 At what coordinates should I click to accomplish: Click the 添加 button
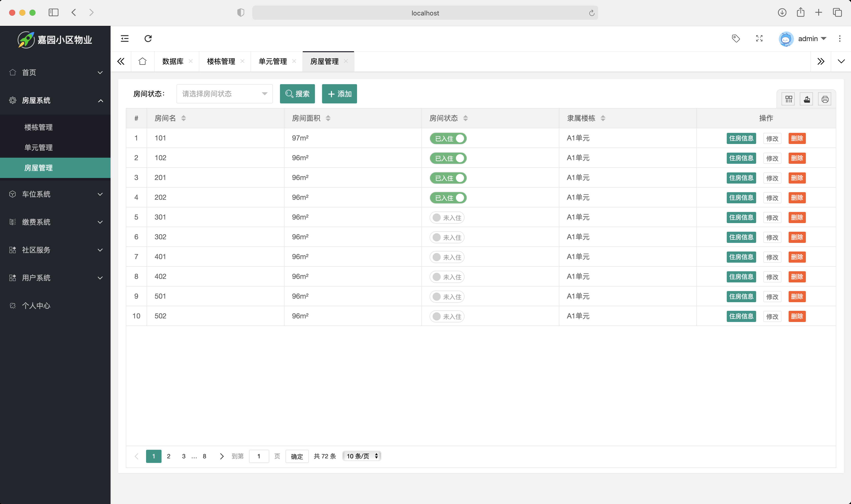(x=339, y=94)
